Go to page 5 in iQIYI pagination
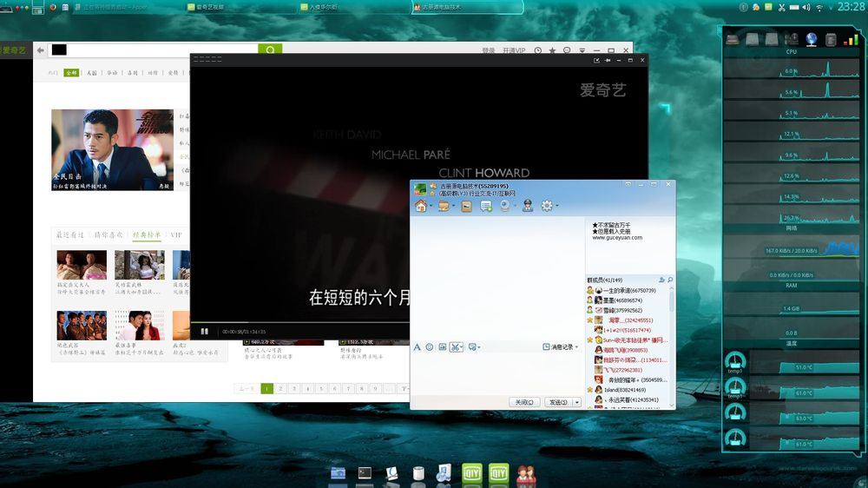Screen dimensions: 868x488 (x=321, y=389)
